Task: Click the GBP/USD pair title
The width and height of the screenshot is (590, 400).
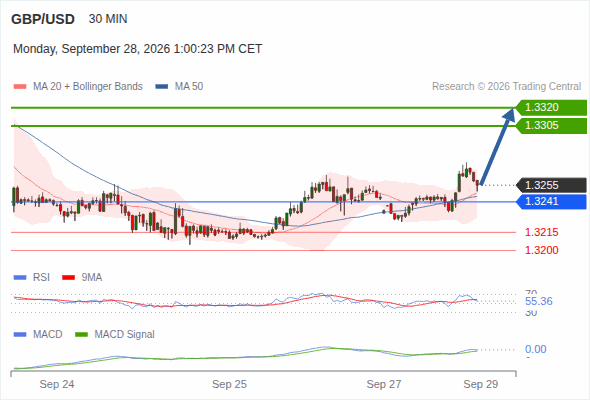Action: point(43,19)
